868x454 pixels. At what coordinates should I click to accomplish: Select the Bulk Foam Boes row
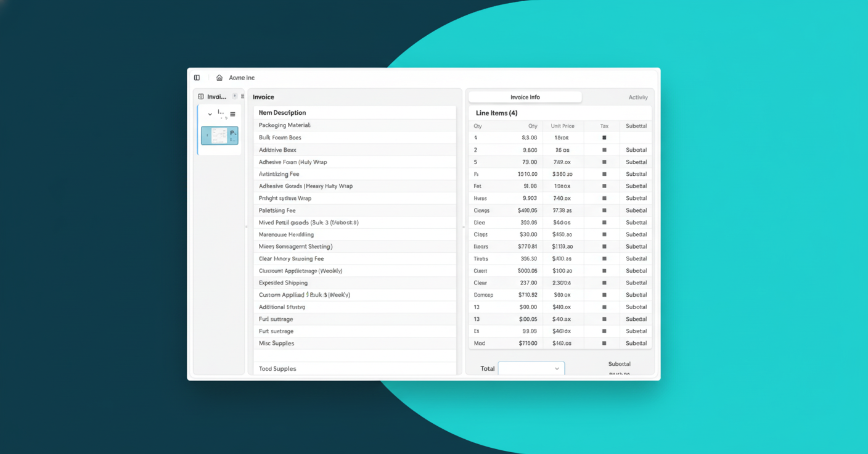(354, 138)
